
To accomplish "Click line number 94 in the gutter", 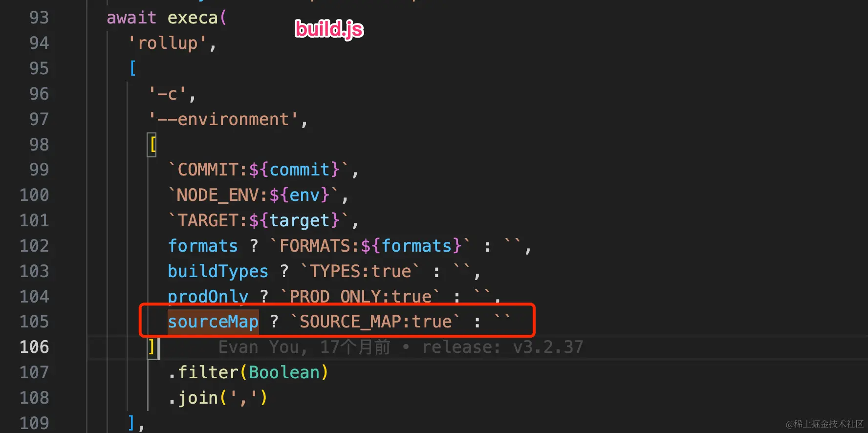I will point(39,43).
